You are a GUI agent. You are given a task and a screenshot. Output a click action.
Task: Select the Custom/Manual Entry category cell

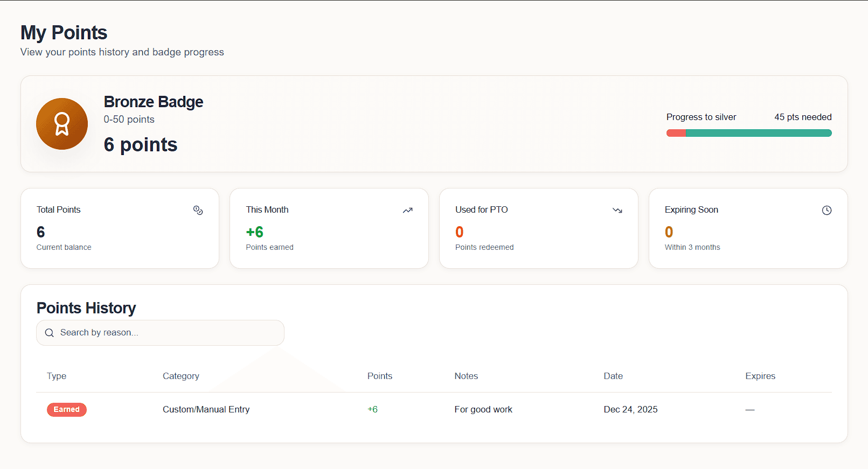206,410
